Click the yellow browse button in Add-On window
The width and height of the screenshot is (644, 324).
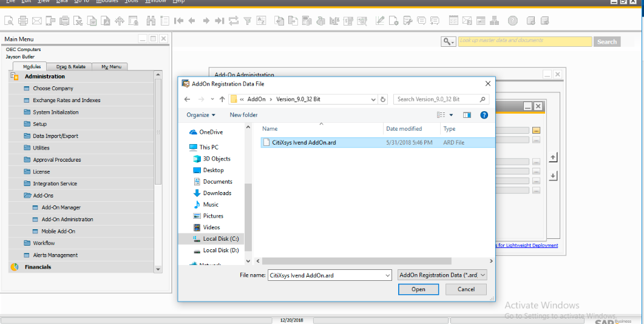click(537, 130)
